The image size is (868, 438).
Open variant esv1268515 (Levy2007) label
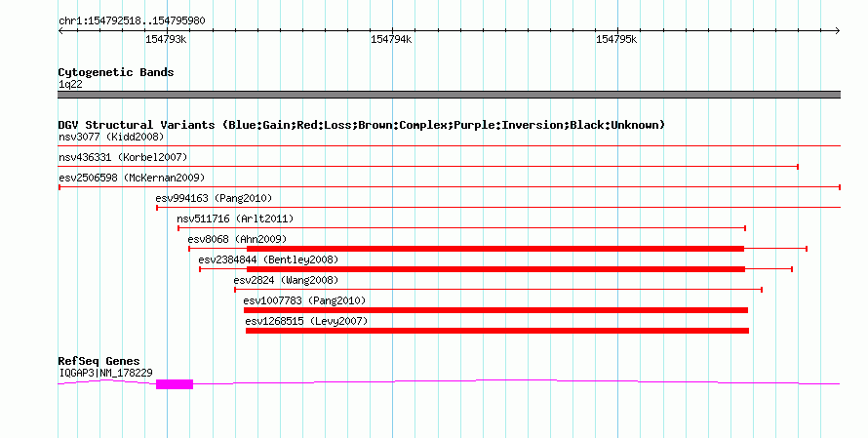306,321
